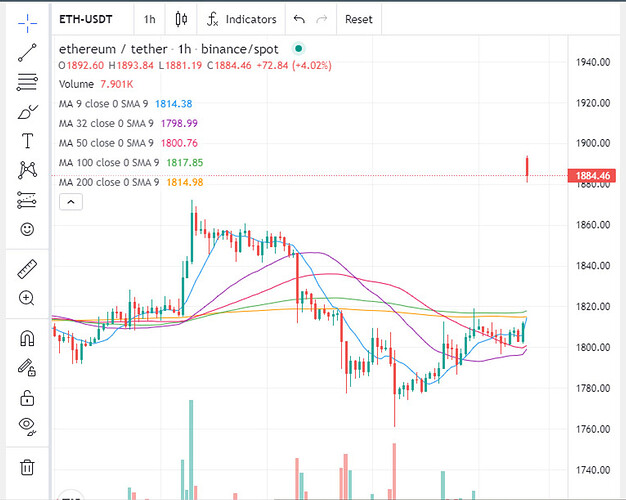Toggle lock all drawing tools
The height and width of the screenshot is (500, 626).
27,398
